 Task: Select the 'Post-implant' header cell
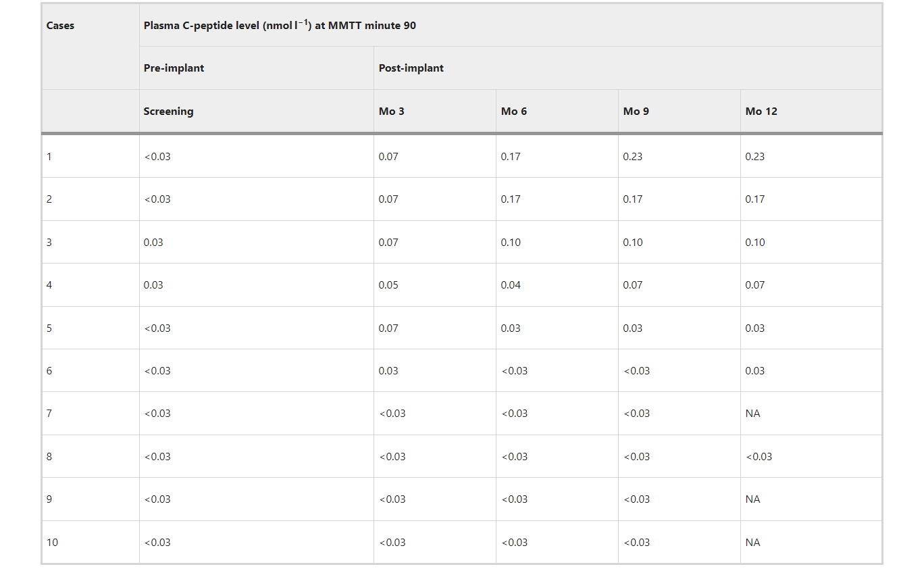tap(411, 68)
